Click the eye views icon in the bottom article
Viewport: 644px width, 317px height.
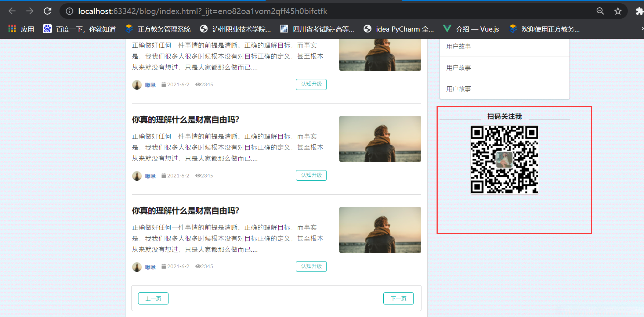198,266
